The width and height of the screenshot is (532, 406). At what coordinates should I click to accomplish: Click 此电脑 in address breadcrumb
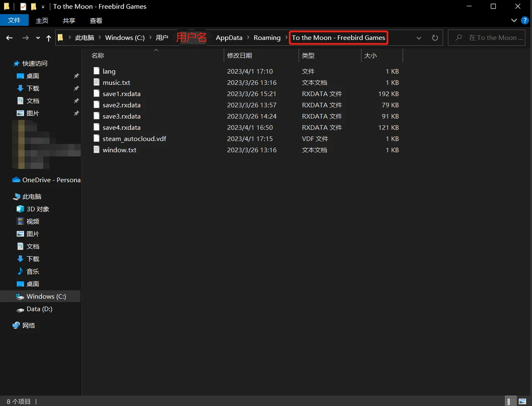click(x=84, y=37)
